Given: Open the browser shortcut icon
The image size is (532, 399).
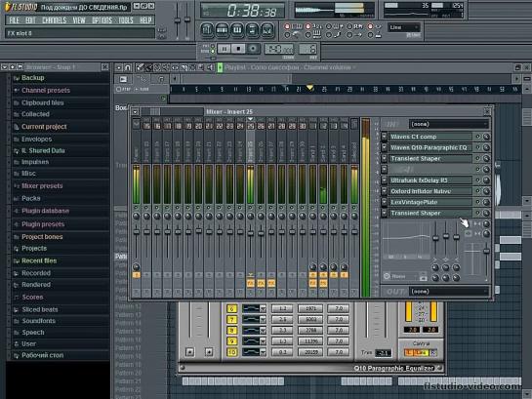Looking at the screenshot, I should point(252,30).
